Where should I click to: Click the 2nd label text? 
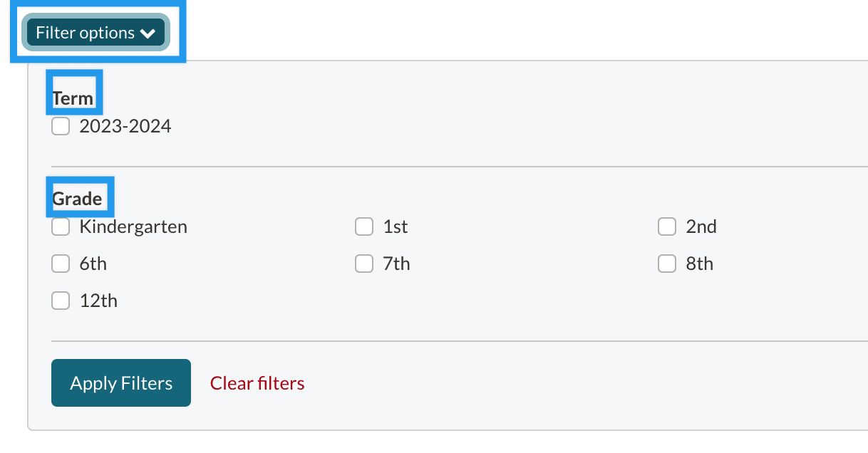pyautogui.click(x=701, y=227)
